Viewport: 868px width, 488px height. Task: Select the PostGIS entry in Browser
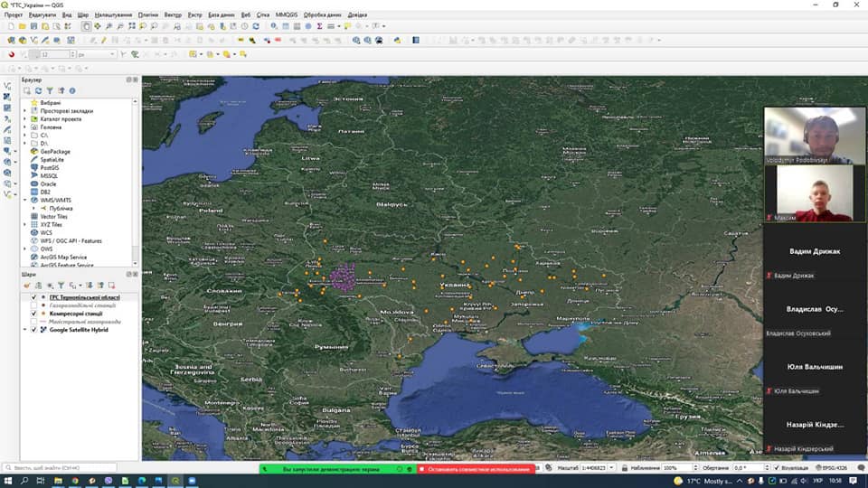(49, 168)
